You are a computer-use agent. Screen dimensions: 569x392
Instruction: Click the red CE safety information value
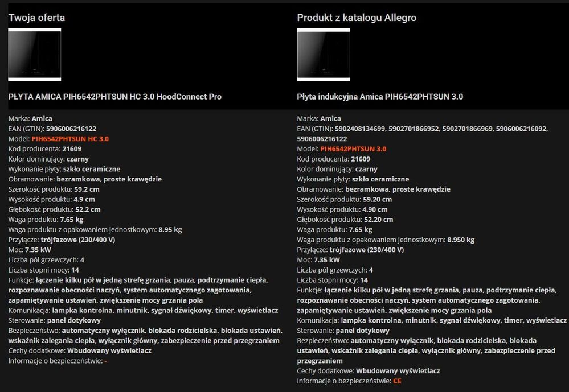click(x=397, y=381)
